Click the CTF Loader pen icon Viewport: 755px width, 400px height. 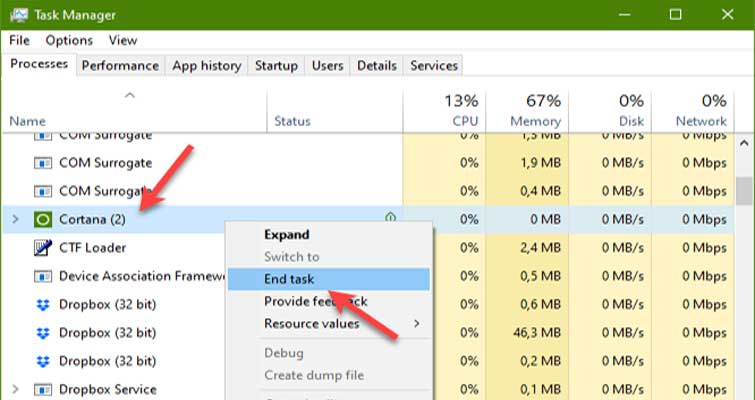(x=43, y=248)
